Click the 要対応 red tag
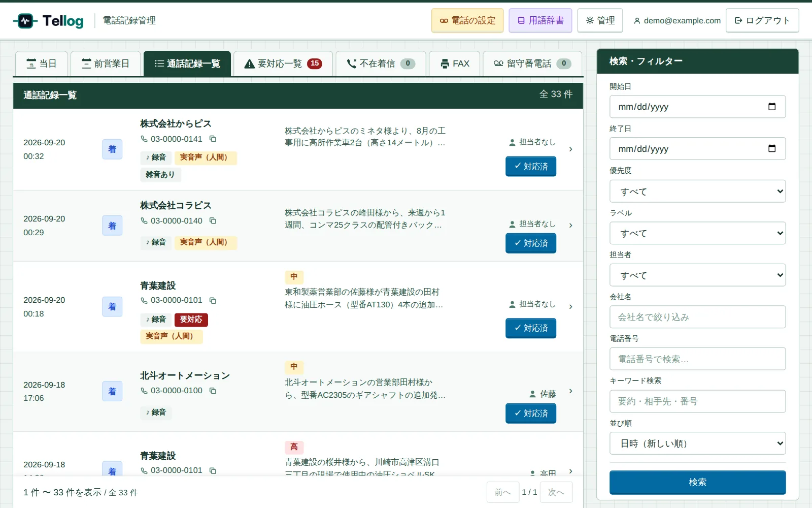This screenshot has width=812, height=508. coord(191,320)
